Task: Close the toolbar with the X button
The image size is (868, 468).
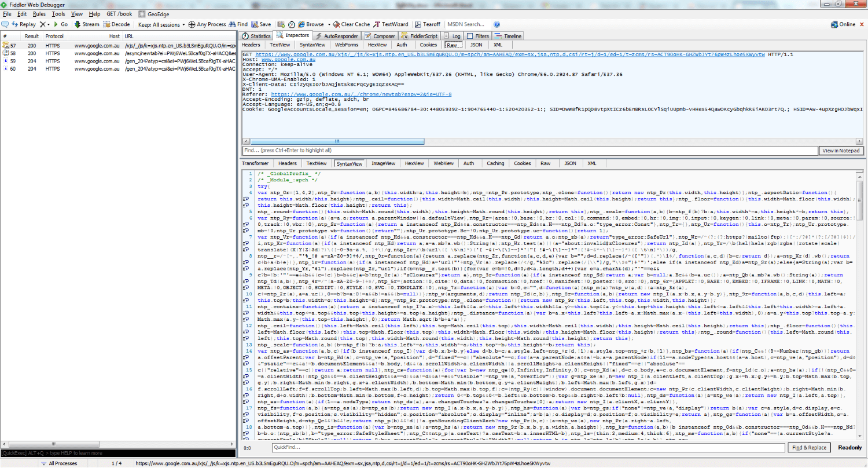Action: [862, 24]
